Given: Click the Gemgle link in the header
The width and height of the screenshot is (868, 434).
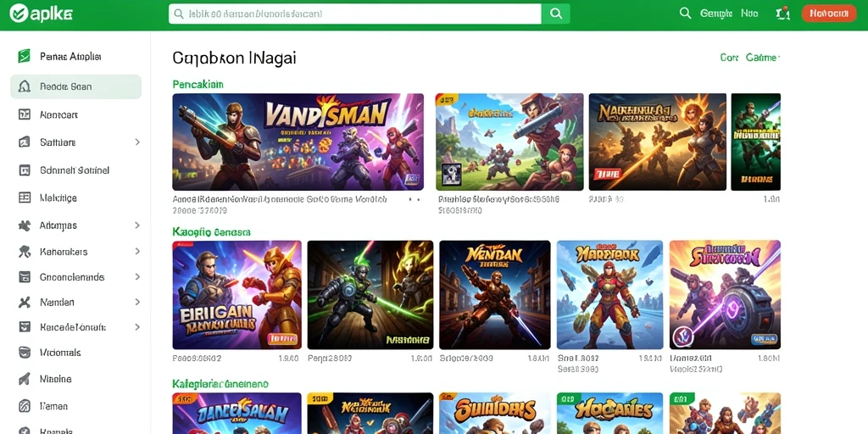Looking at the screenshot, I should [715, 14].
